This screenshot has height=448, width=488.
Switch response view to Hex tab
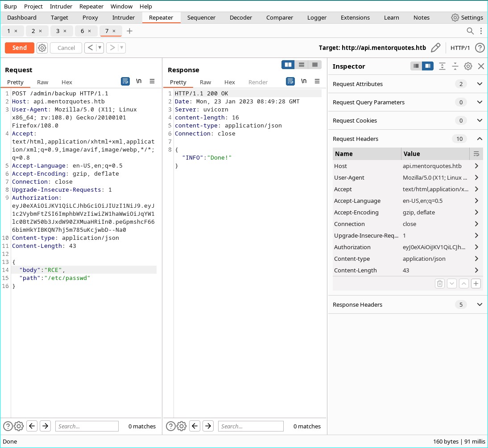coord(230,82)
